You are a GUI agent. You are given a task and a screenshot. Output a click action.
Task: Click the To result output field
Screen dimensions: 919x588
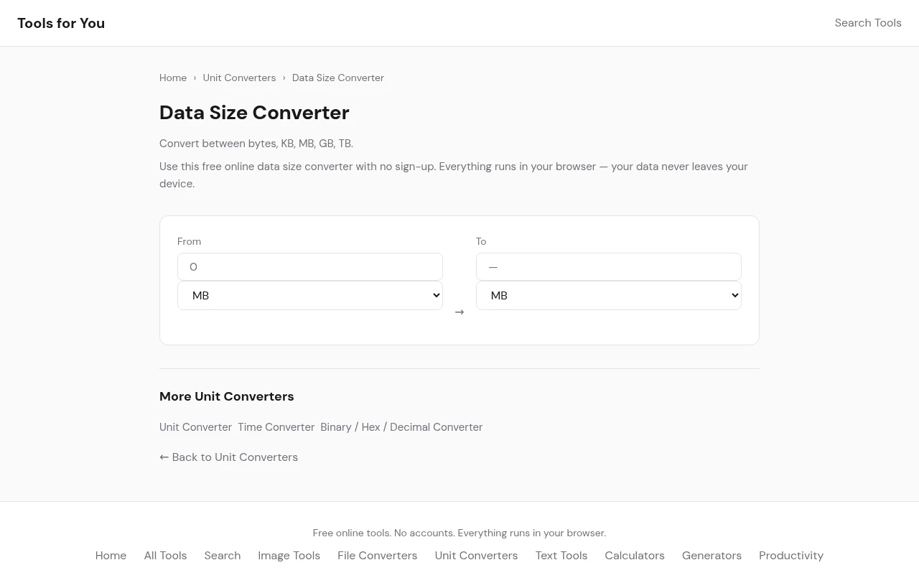pyautogui.click(x=608, y=267)
